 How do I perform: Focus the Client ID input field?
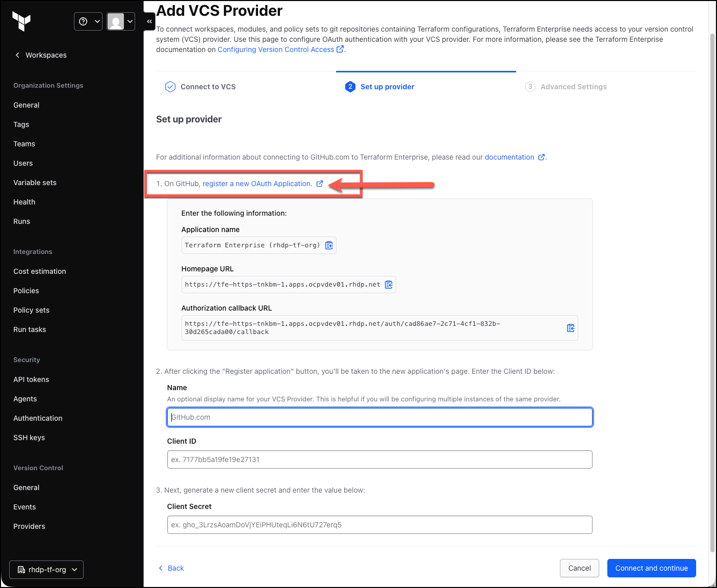pos(379,459)
